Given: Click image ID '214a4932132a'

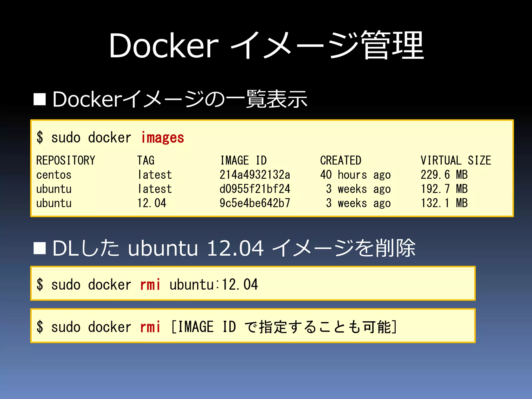Looking at the screenshot, I should [x=255, y=175].
